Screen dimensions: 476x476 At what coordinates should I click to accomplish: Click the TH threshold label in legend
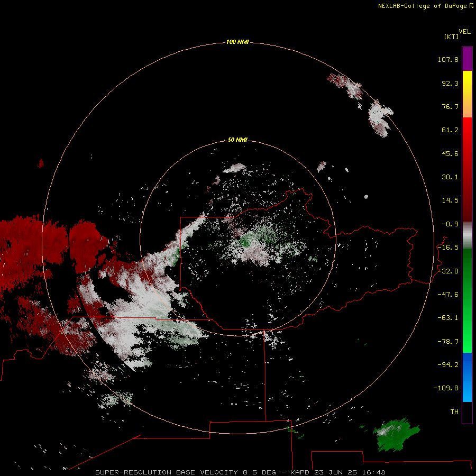click(454, 412)
